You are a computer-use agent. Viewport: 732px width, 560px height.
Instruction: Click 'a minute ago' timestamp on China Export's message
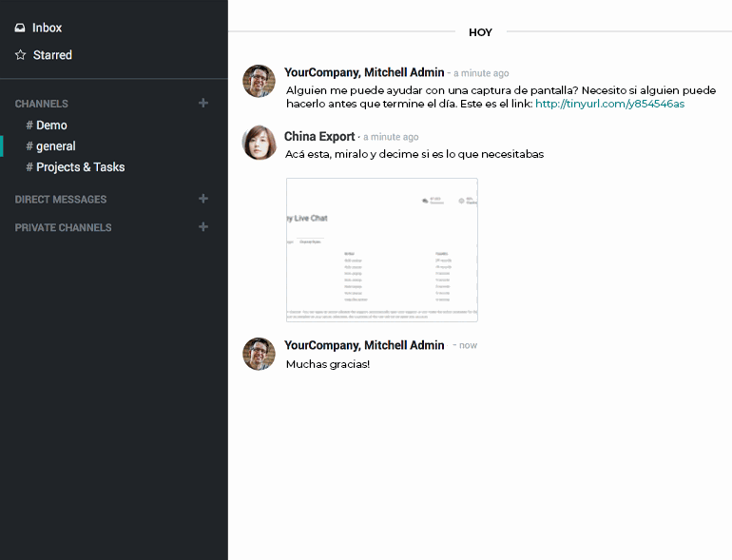[390, 138]
